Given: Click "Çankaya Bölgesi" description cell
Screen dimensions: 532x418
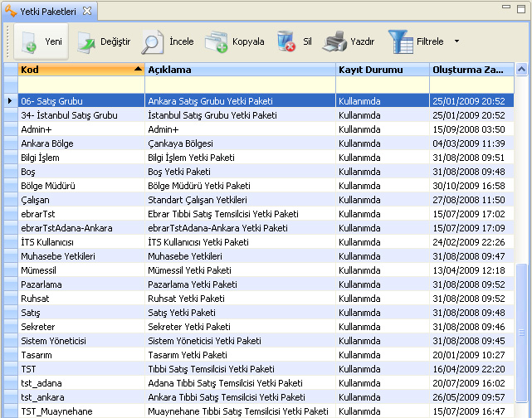Looking at the screenshot, I should 240,143.
